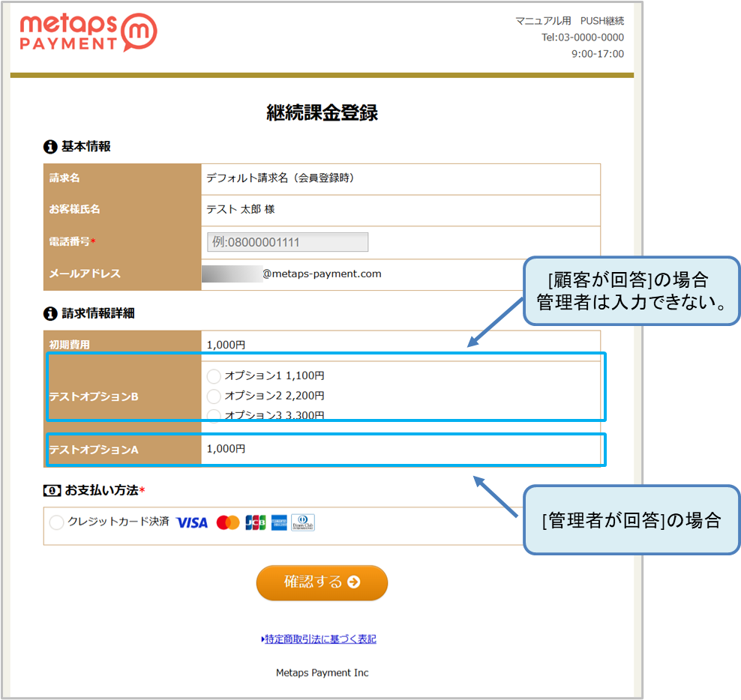
Task: Click the テストオプションA row value 1,000円
Action: click(x=226, y=449)
